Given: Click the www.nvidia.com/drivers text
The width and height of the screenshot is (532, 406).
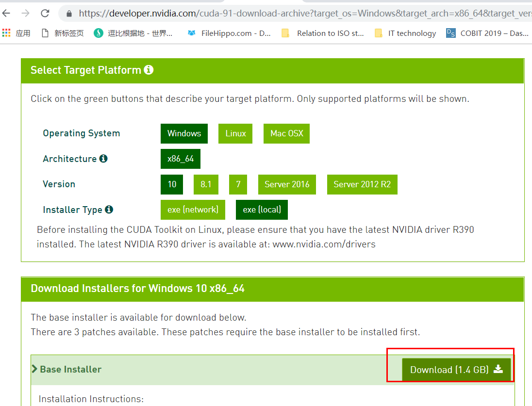Looking at the screenshot, I should click(x=324, y=244).
